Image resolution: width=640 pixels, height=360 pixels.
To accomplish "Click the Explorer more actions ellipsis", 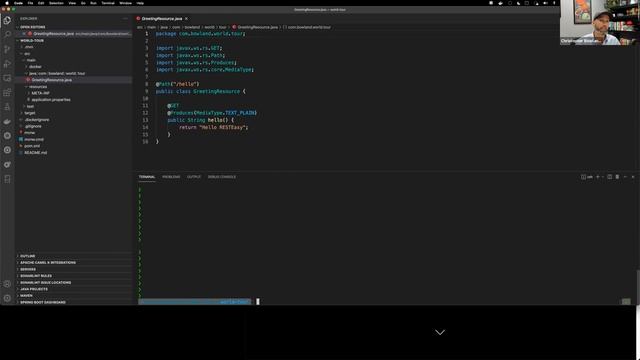I will (x=125, y=19).
